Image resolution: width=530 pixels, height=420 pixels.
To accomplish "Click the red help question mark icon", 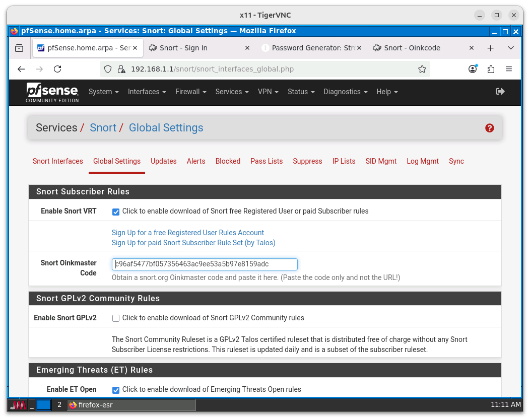I will [x=489, y=128].
